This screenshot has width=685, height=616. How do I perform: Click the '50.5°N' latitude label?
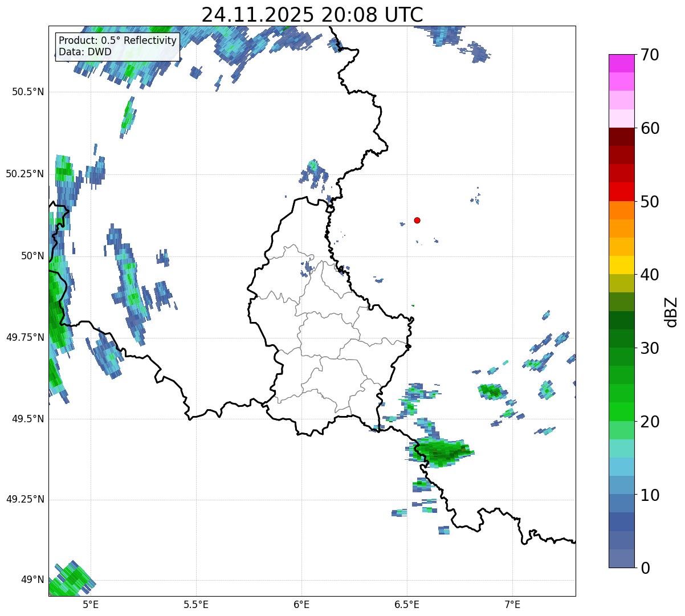[28, 92]
